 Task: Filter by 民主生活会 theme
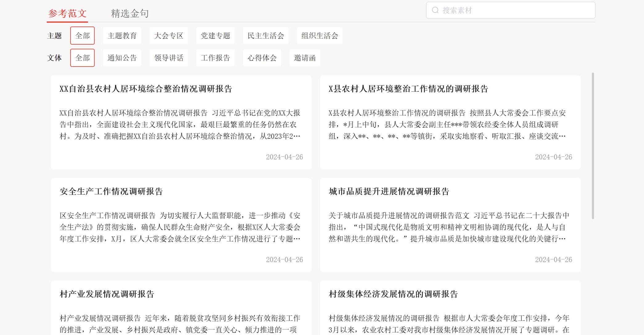pos(266,36)
